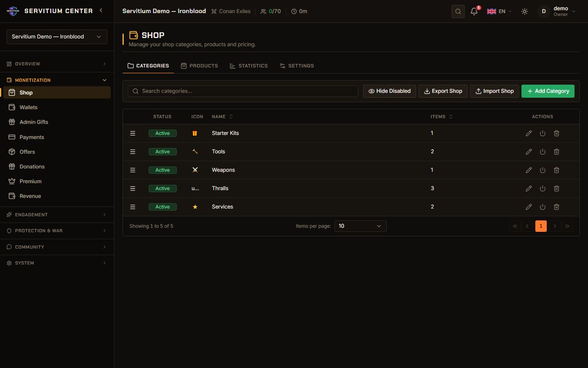Click Export Shop button
This screenshot has width=588, height=368.
pos(443,91)
